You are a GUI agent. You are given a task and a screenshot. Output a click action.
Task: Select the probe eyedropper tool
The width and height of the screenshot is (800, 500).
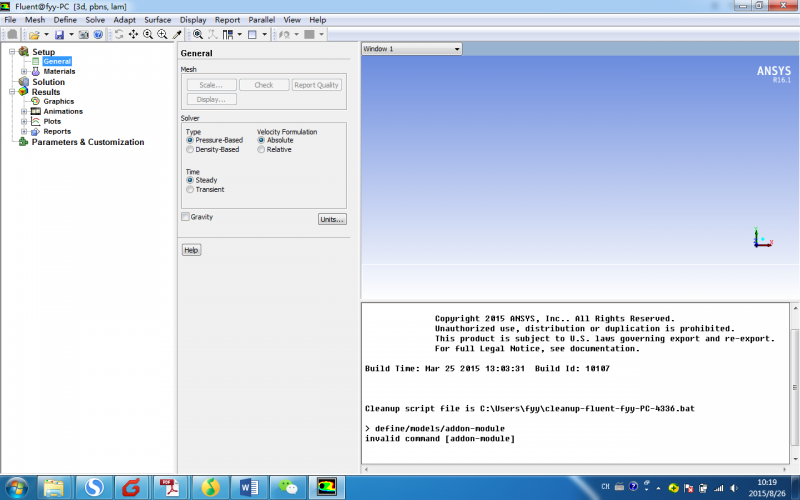coord(177,34)
